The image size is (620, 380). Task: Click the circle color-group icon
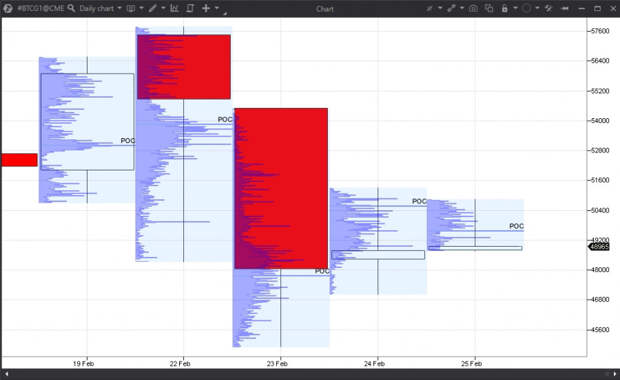(526, 8)
